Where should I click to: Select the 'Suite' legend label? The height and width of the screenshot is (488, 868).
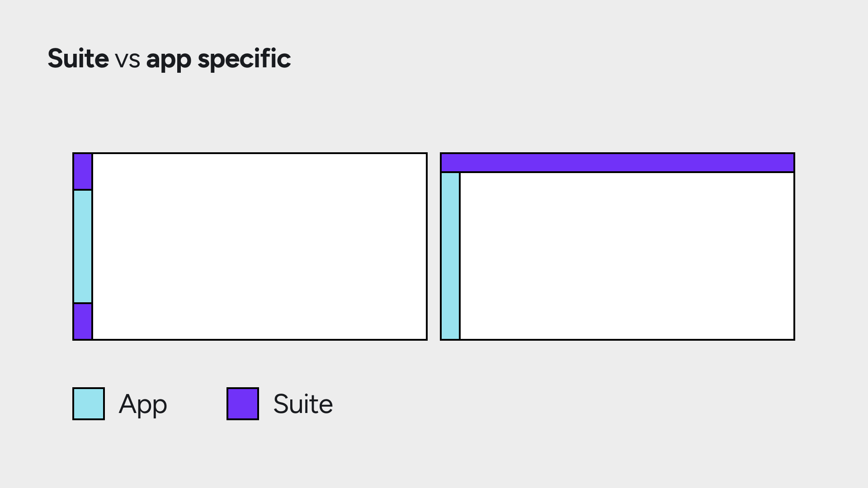point(303,404)
